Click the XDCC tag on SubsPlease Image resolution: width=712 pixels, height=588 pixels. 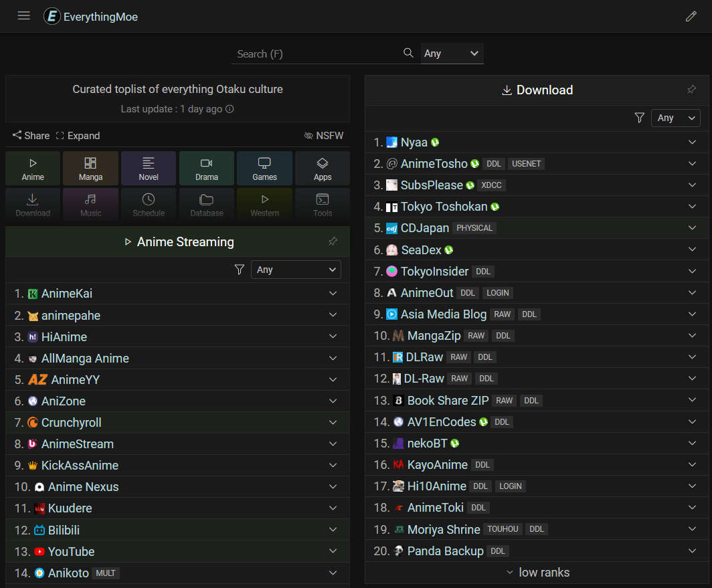[x=491, y=185]
